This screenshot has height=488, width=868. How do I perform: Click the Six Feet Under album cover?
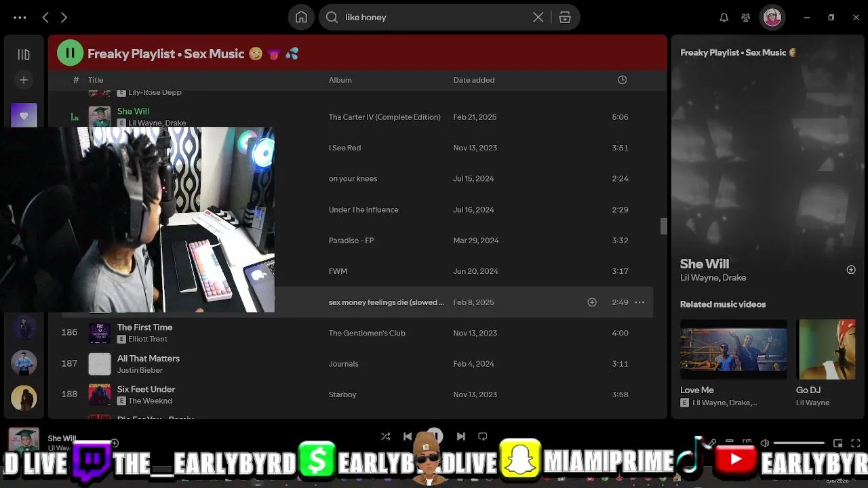(x=100, y=394)
